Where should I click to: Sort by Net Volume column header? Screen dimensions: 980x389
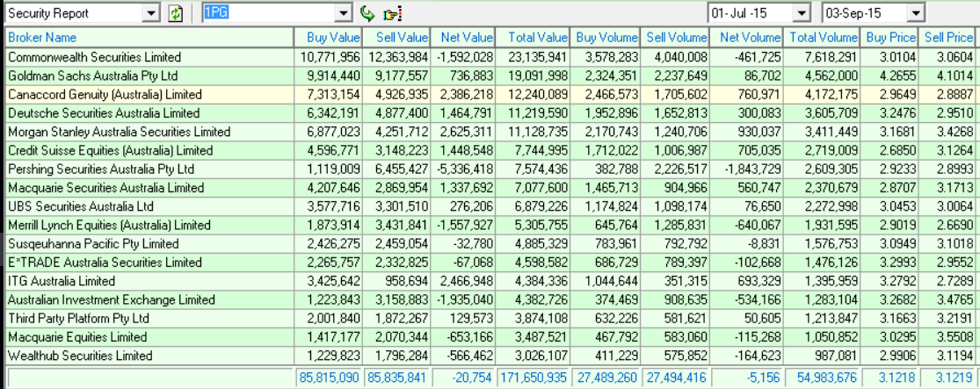point(745,38)
